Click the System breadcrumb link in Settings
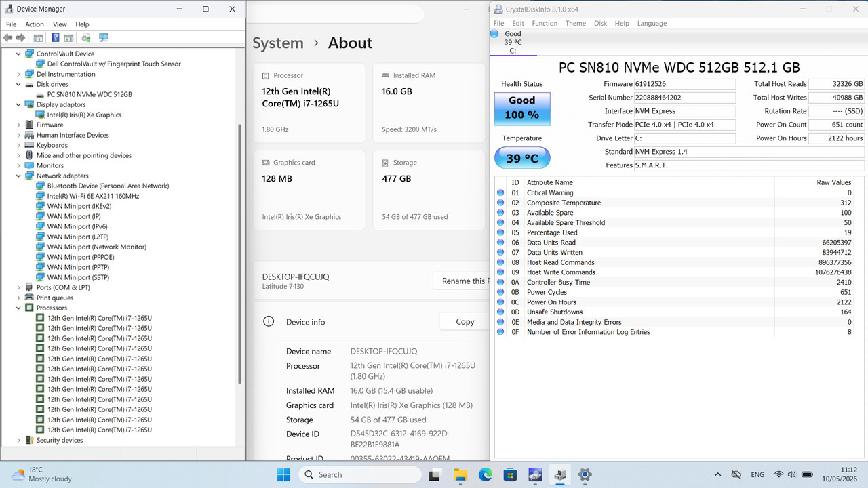Image resolution: width=868 pixels, height=488 pixels. (x=278, y=43)
